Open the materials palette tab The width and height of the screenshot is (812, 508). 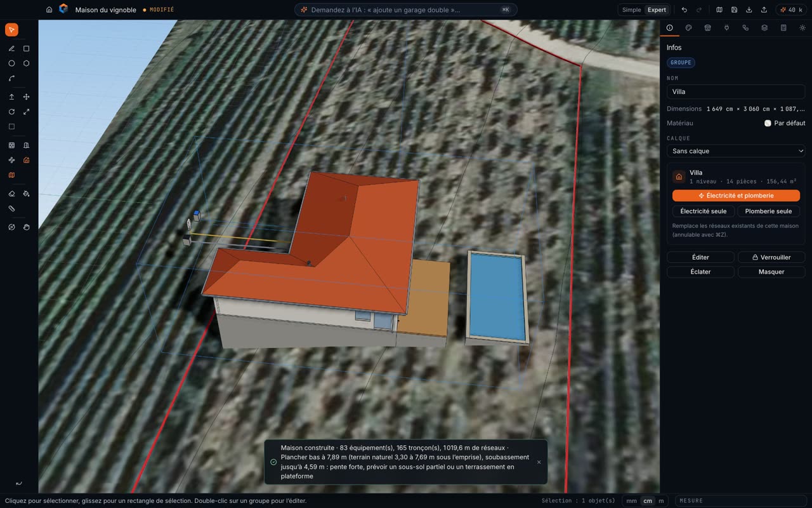pos(688,28)
